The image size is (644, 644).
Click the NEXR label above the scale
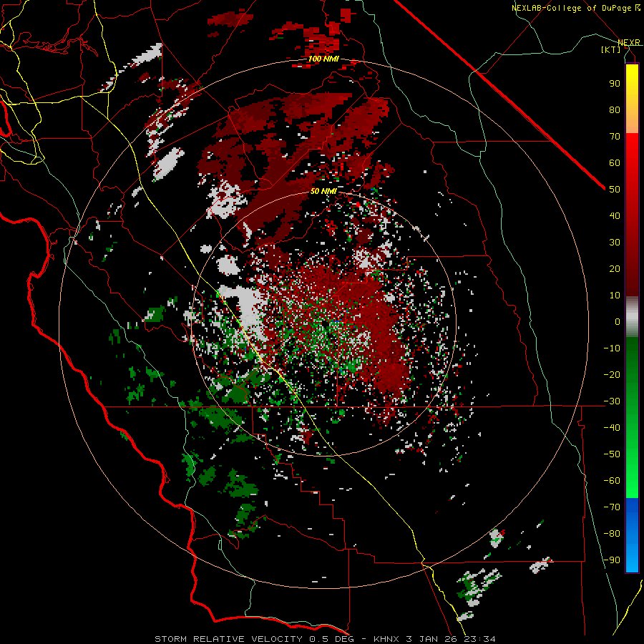(629, 42)
